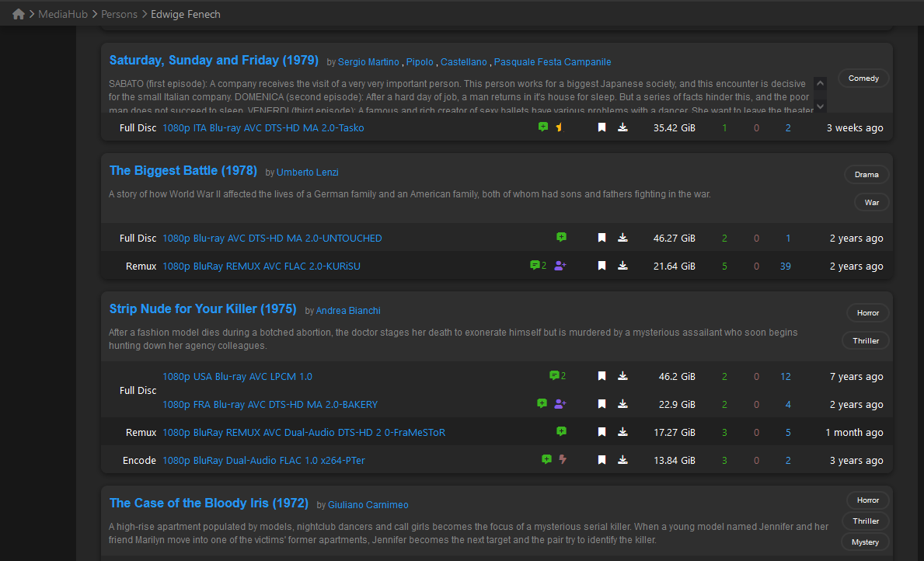The width and height of the screenshot is (924, 561).
Task: Open director Pasquale Festa Campanile page
Action: tap(553, 62)
